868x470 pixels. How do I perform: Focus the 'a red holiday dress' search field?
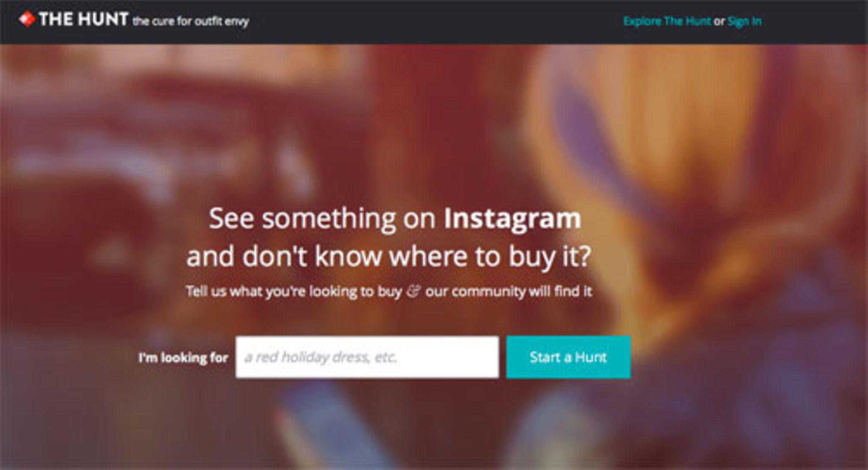(x=367, y=357)
